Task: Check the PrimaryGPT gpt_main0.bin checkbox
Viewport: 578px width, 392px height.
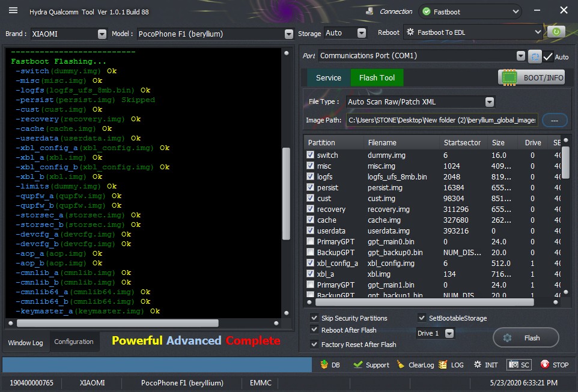Action: pyautogui.click(x=311, y=241)
